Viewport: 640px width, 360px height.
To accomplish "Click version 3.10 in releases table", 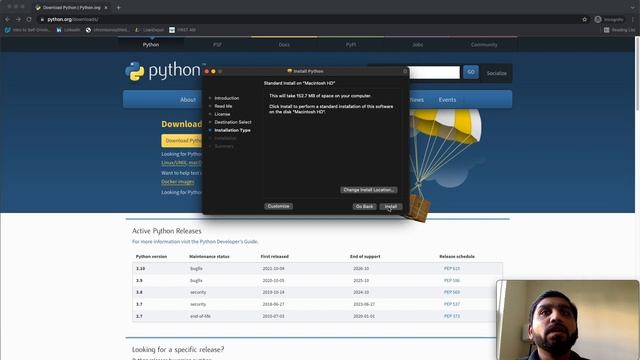I will (140, 269).
